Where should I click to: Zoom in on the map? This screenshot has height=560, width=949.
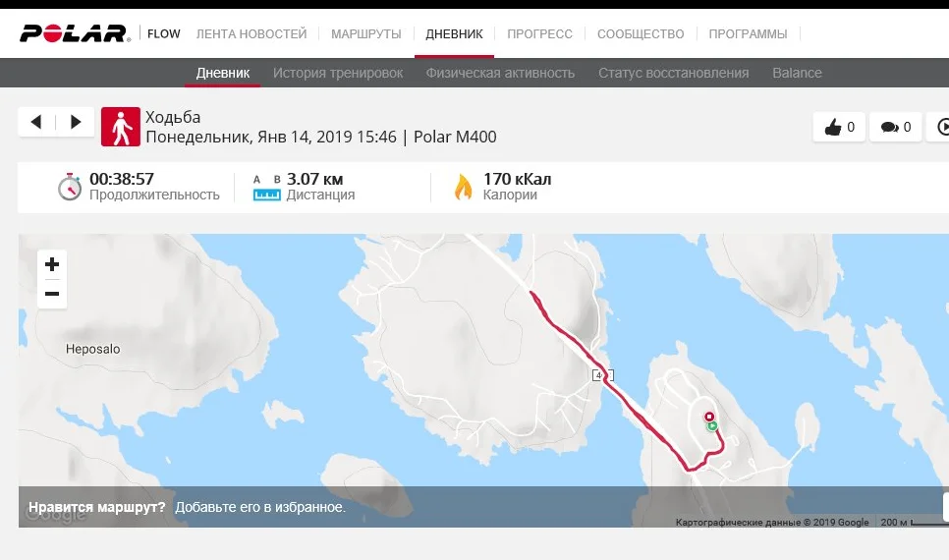click(52, 264)
